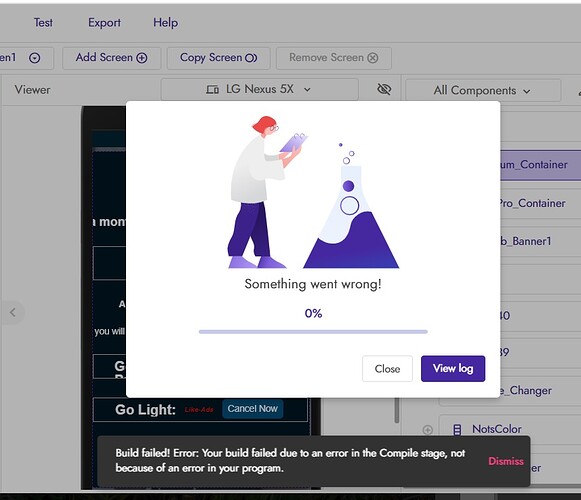This screenshot has width=581, height=500.
Task: Open the Help menu
Action: pyautogui.click(x=166, y=23)
